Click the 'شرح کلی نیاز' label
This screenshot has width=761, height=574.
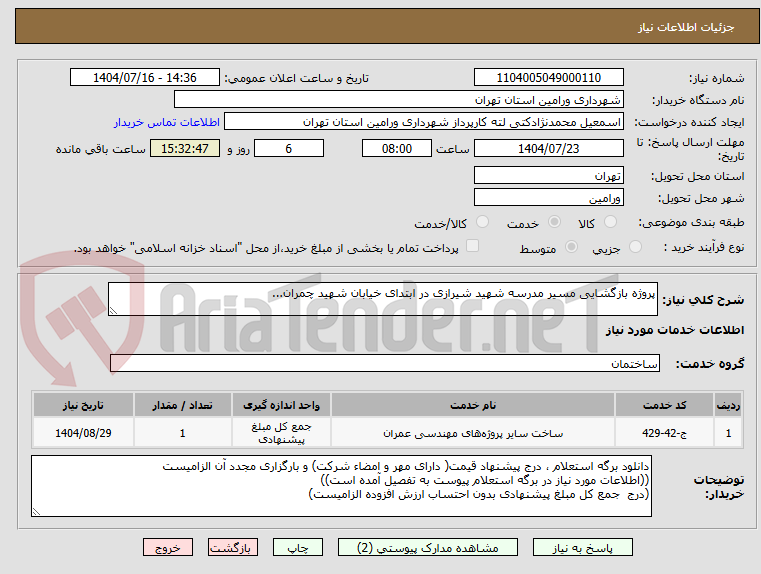703,300
